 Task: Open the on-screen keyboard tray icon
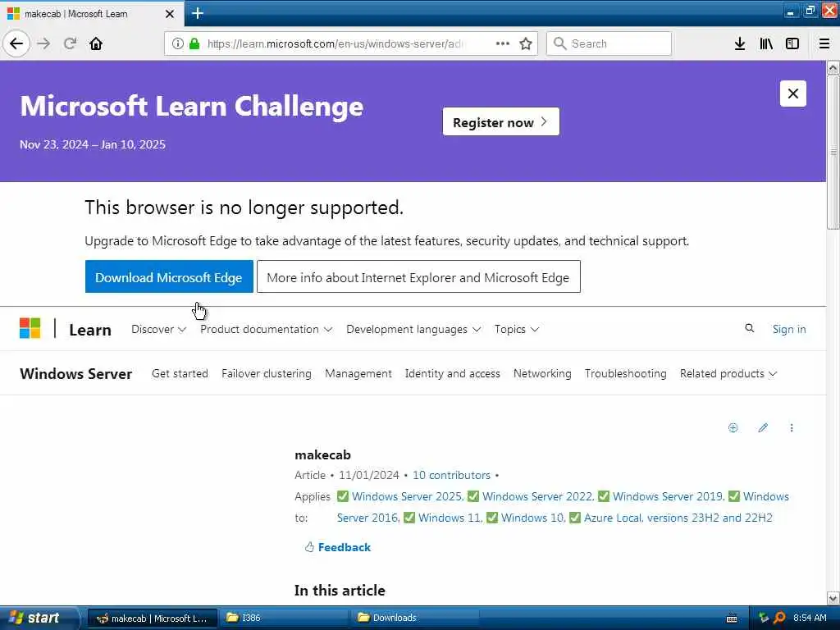coord(732,619)
